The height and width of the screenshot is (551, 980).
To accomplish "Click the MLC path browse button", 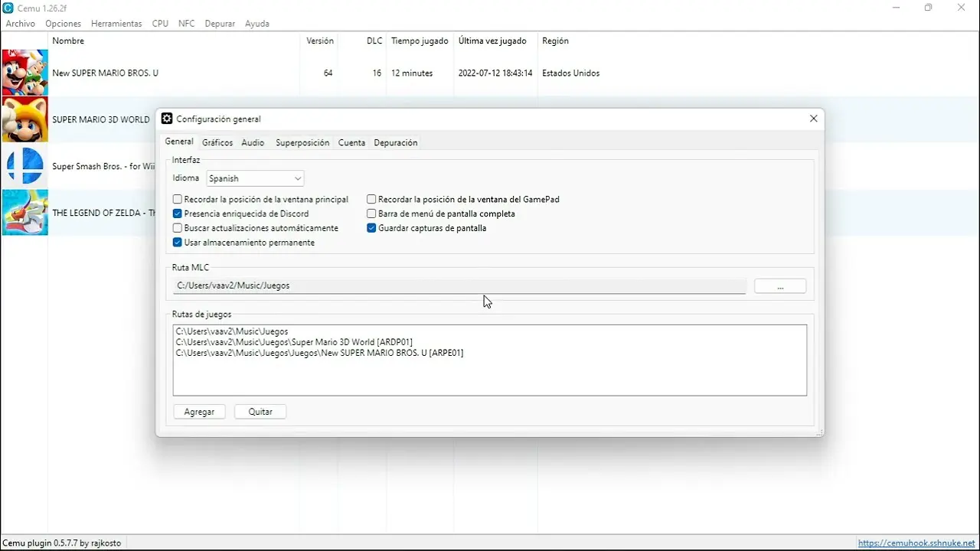I will pos(779,286).
